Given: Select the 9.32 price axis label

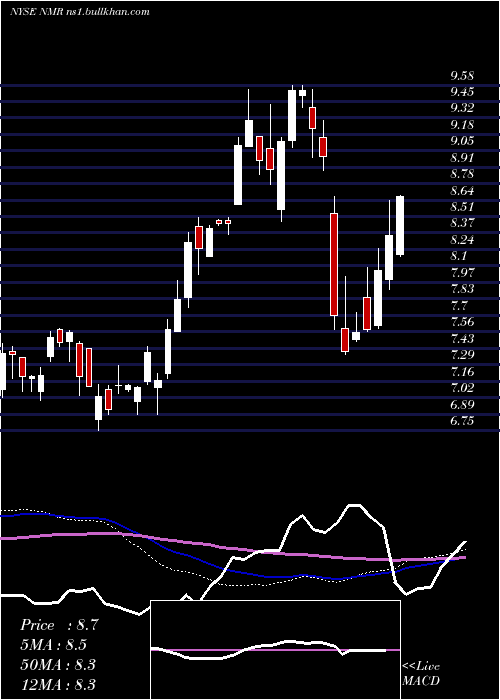Looking at the screenshot, I should (462, 108).
